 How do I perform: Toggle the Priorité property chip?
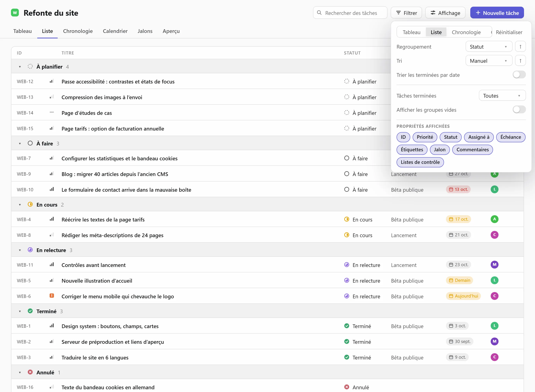click(425, 137)
